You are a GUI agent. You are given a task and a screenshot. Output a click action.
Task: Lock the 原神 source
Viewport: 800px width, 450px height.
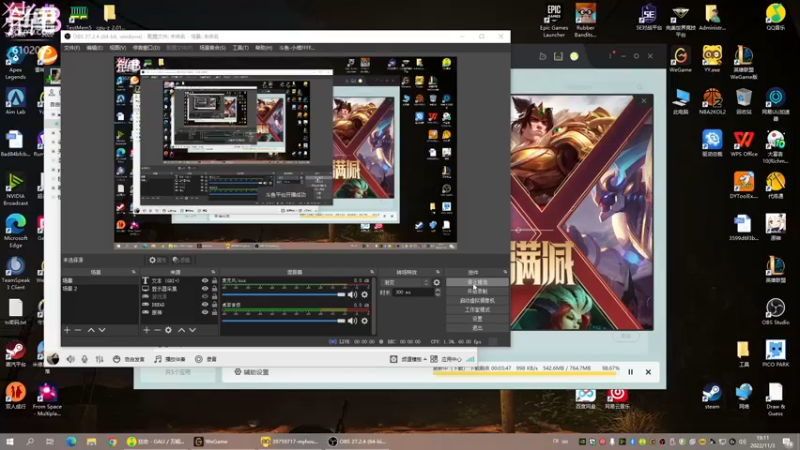[214, 312]
